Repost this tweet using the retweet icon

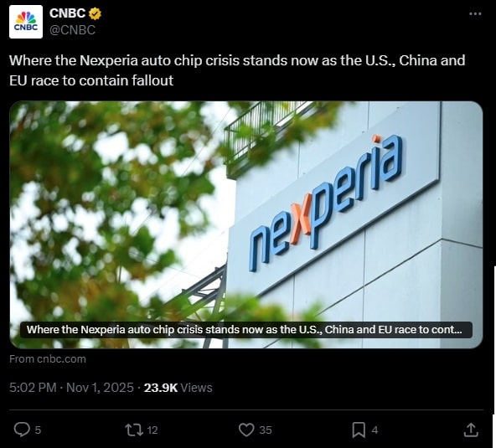pos(134,430)
